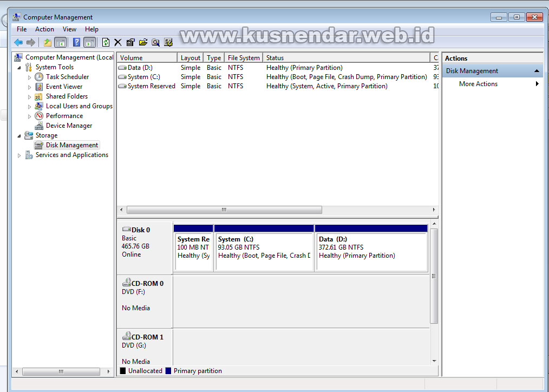Select System (C:) partition block in Disk 0
This screenshot has width=549, height=392.
264,248
